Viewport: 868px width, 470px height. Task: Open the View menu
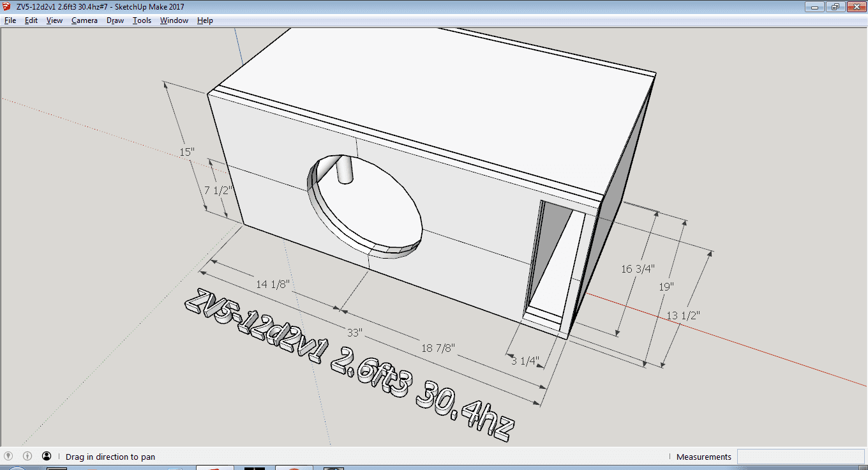click(x=54, y=20)
